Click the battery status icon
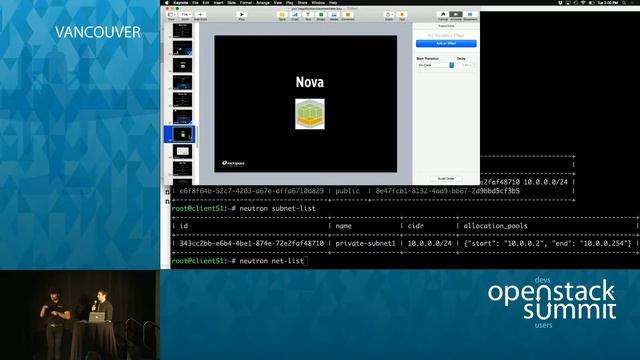The width and height of the screenshot is (640, 360). [591, 2]
